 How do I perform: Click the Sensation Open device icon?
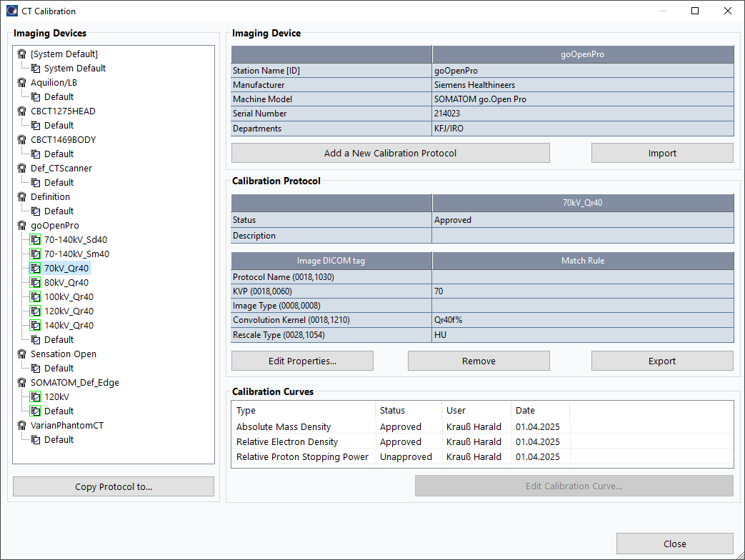pyautogui.click(x=22, y=354)
